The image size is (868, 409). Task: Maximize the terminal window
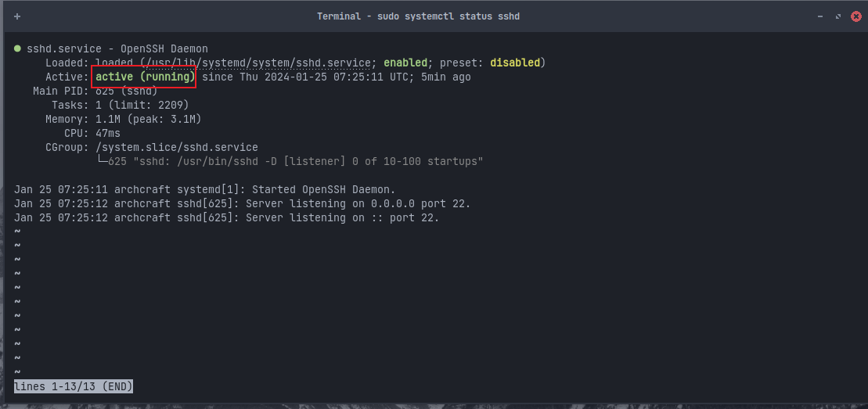coord(837,16)
